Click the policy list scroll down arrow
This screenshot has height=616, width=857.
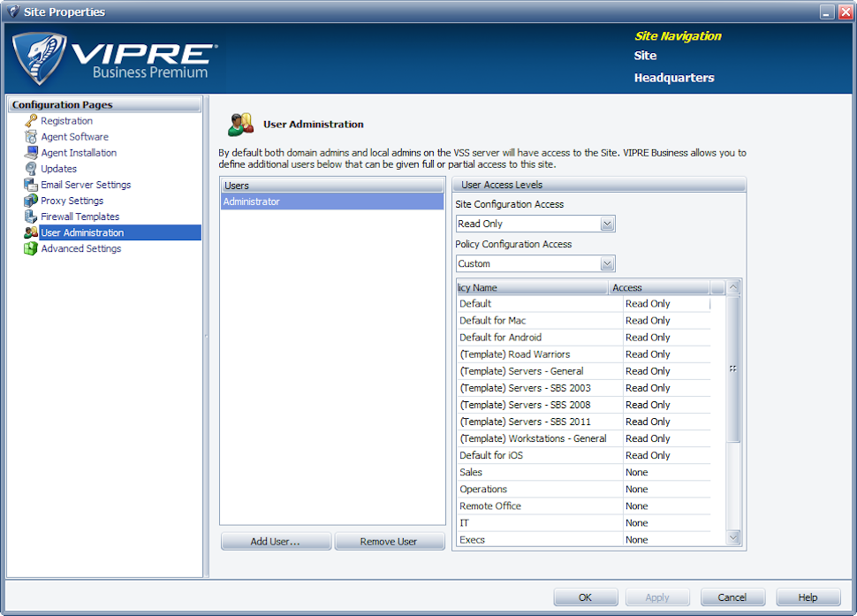coord(733,538)
